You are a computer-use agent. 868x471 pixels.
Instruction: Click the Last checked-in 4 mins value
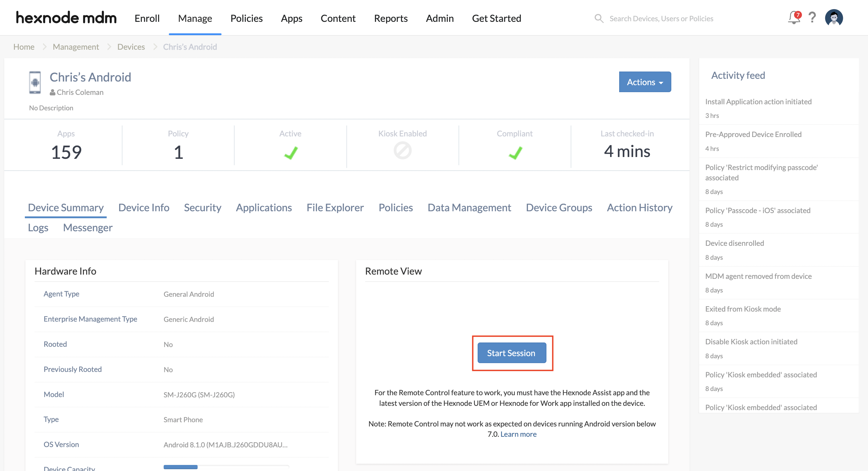tap(626, 151)
